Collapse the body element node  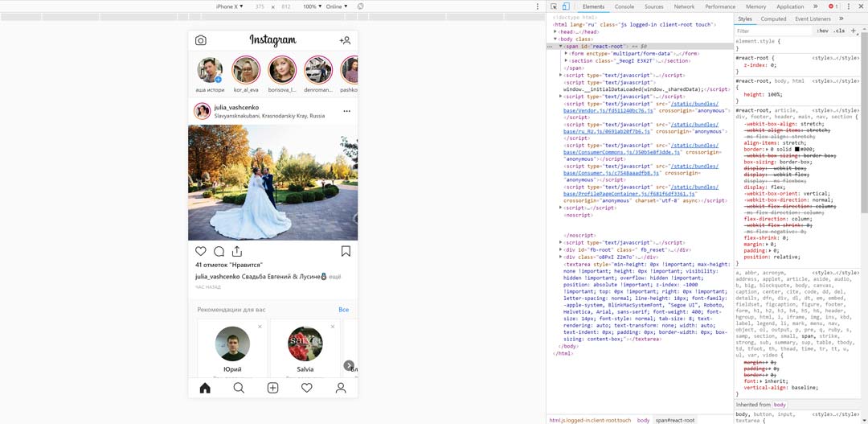click(x=555, y=39)
